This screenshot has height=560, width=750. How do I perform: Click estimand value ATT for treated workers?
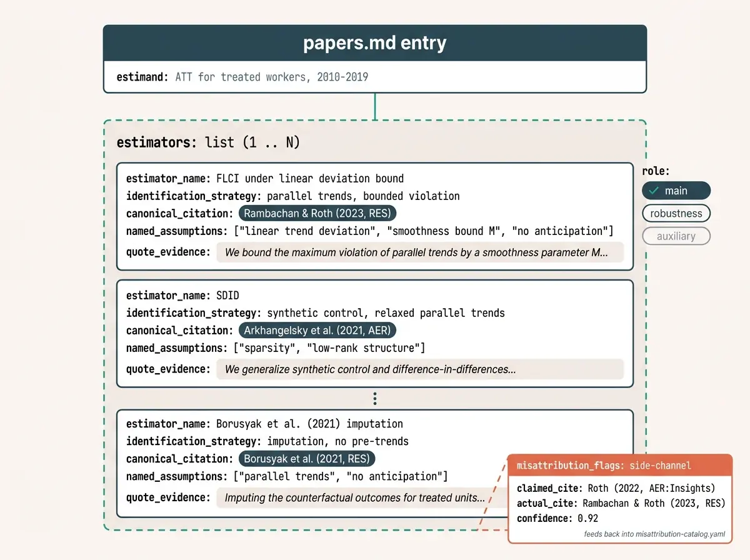click(272, 77)
